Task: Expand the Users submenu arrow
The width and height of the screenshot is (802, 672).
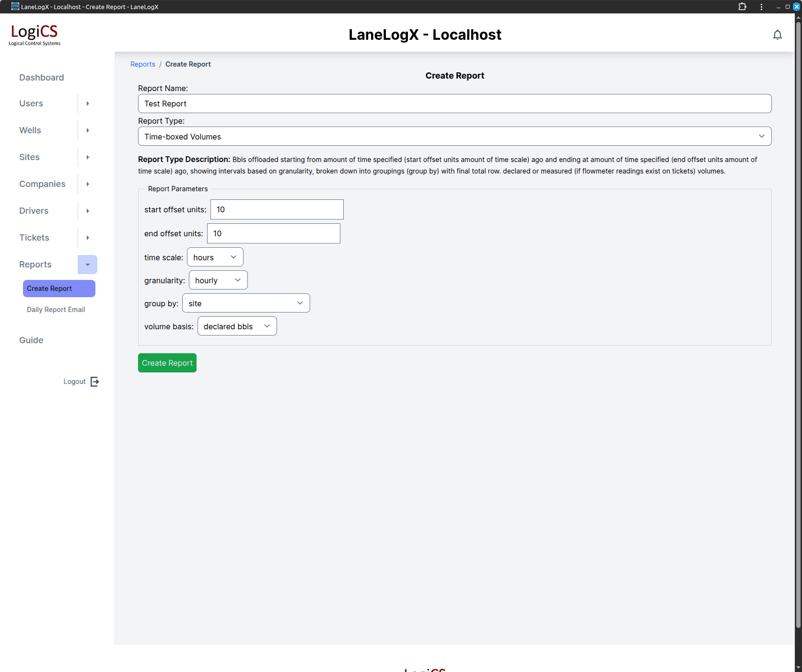Action: pos(88,104)
